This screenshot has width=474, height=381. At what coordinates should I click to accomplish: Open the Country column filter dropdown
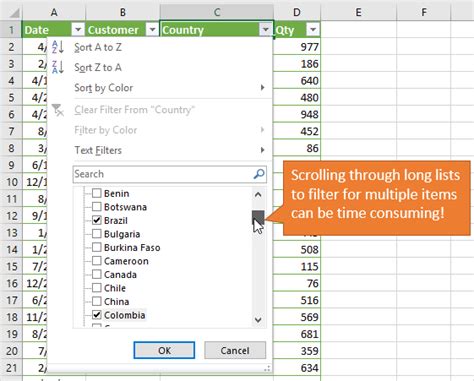coord(266,30)
